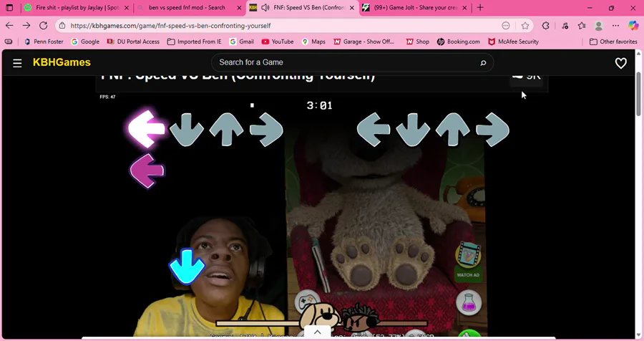Click the 3:01 song timer
This screenshot has height=341, width=644.
(x=319, y=106)
